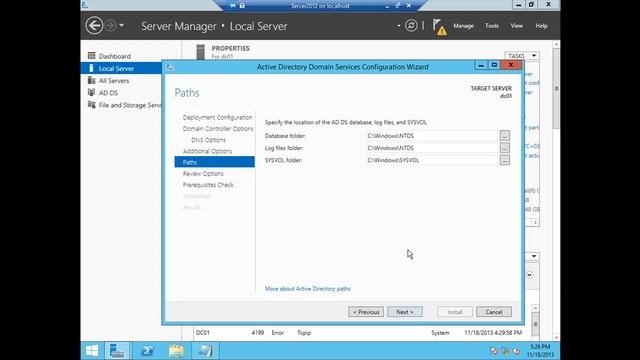Go to DNS Options step

tap(208, 140)
